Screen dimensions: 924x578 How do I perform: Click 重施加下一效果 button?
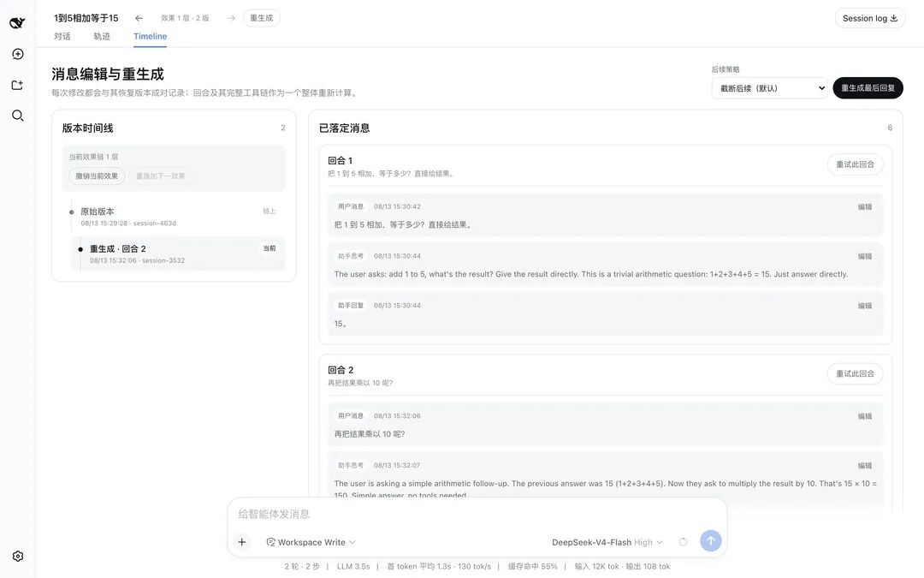coord(160,176)
